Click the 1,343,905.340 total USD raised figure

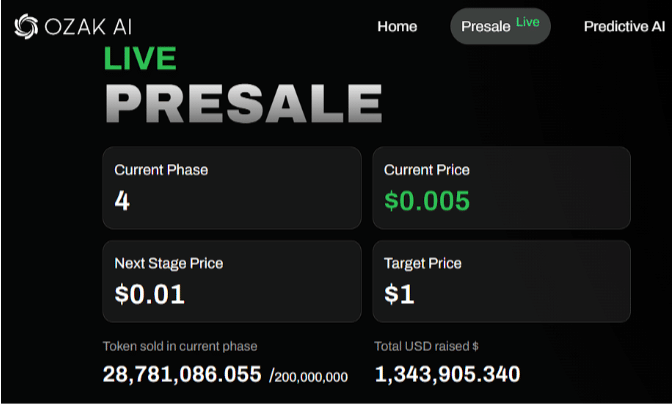pos(447,375)
